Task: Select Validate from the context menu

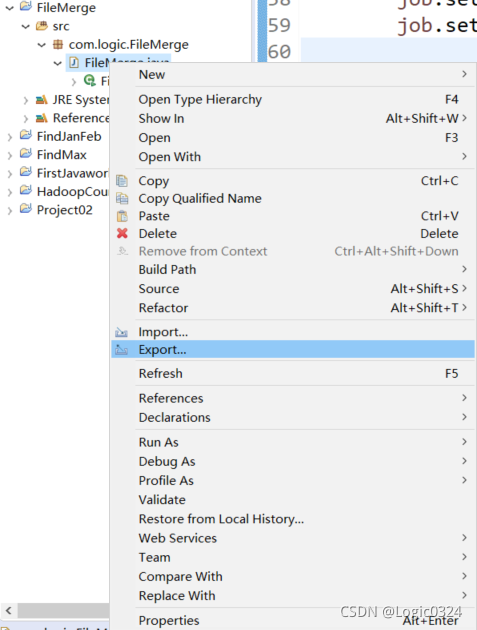Action: 293,500
